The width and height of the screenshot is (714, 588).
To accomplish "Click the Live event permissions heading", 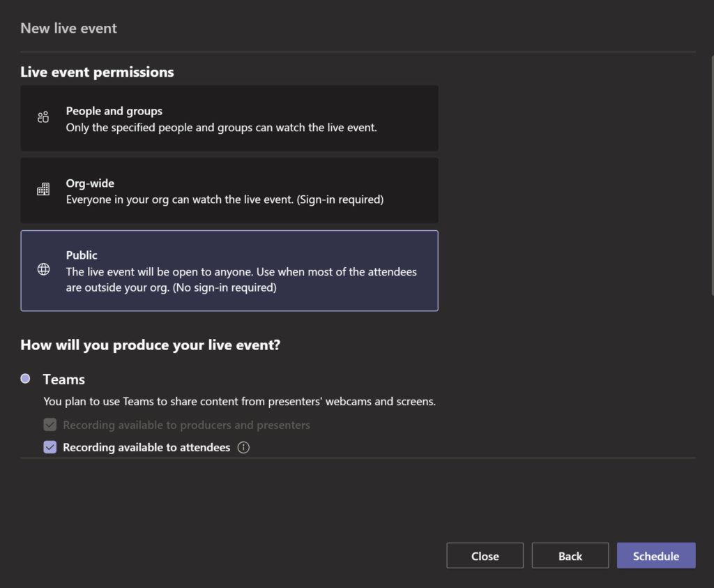I will (97, 72).
